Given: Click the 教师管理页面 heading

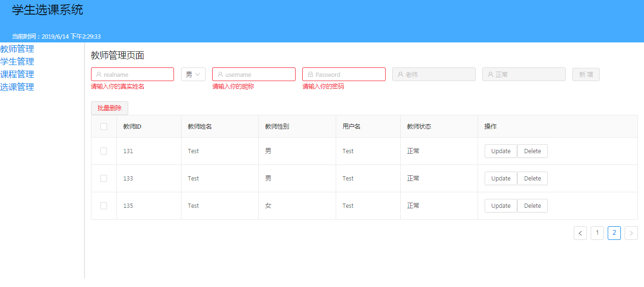Looking at the screenshot, I should pos(117,55).
